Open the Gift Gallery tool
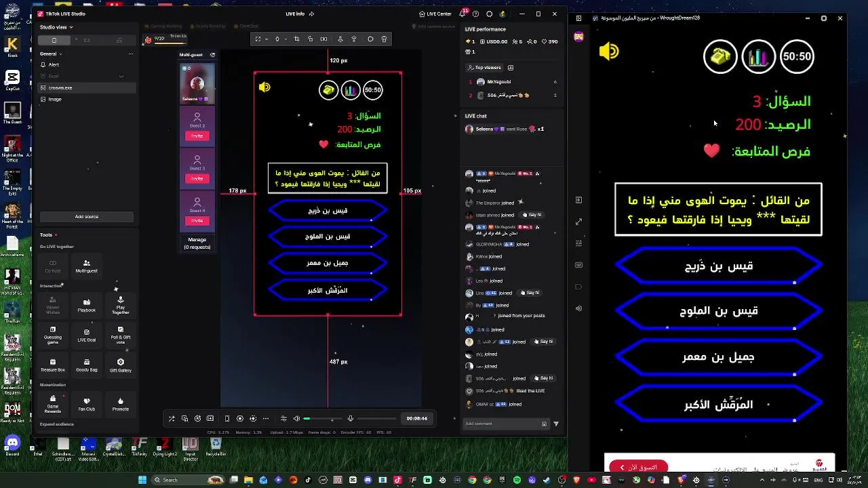The height and width of the screenshot is (488, 868). click(x=120, y=365)
